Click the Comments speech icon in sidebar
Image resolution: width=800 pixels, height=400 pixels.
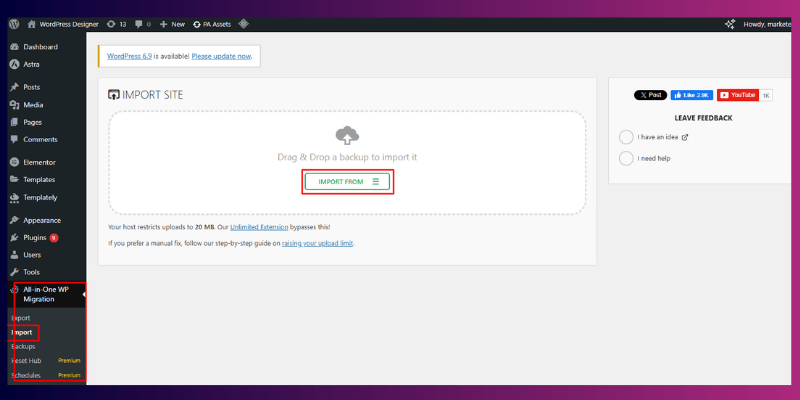14,139
